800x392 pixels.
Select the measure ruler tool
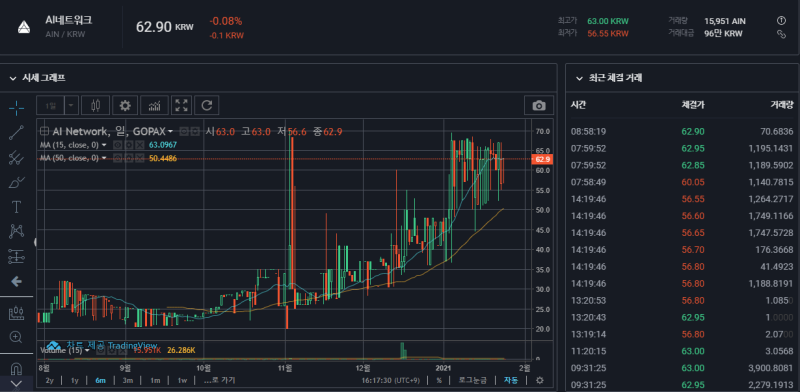tap(16, 312)
